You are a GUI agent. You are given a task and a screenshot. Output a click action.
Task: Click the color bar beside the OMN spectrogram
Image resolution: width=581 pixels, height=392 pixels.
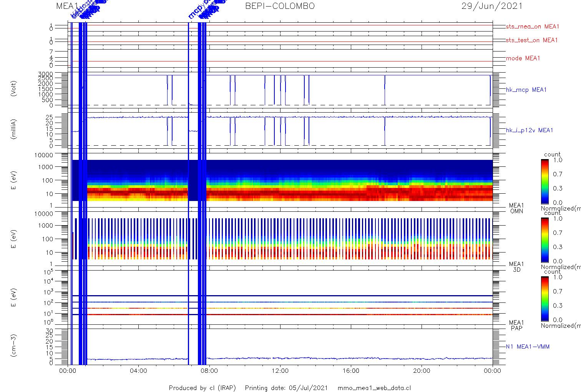[x=545, y=181]
